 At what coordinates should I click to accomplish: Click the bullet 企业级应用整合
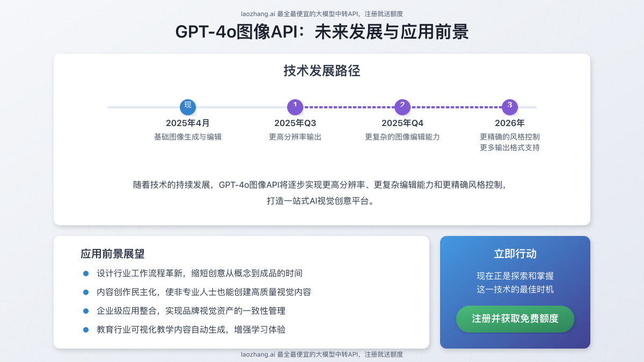click(x=191, y=311)
